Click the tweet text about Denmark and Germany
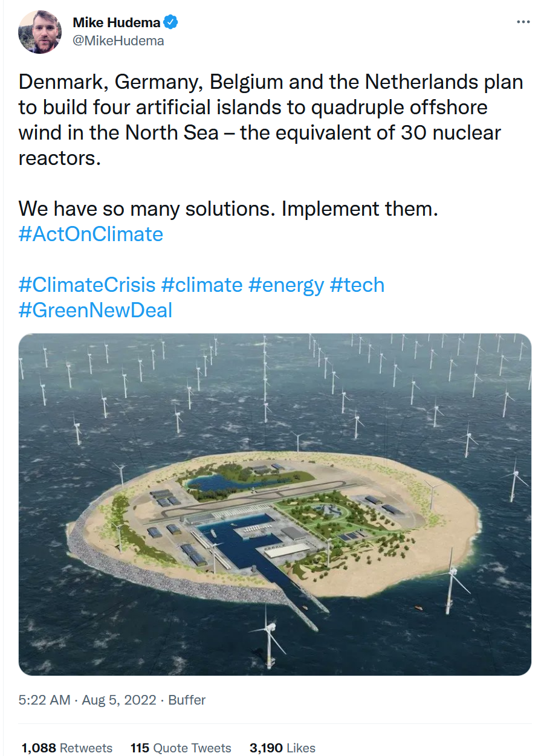This screenshot has width=544, height=756. tap(271, 82)
